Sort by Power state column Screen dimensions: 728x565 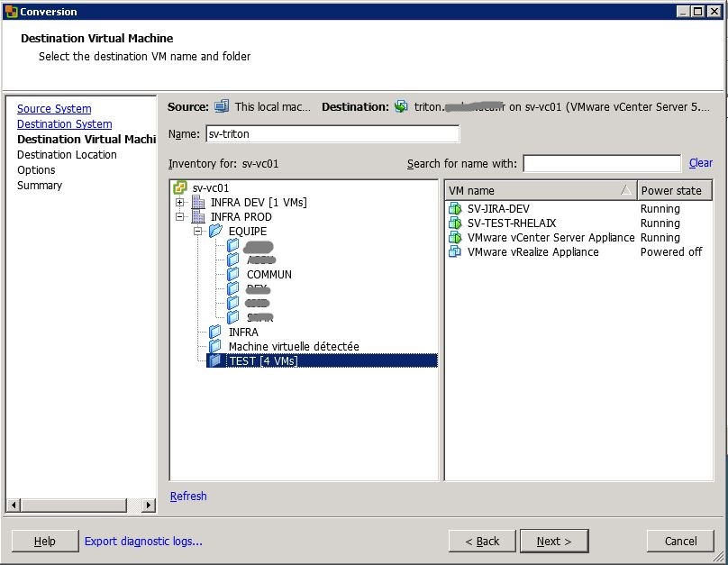pyautogui.click(x=675, y=190)
